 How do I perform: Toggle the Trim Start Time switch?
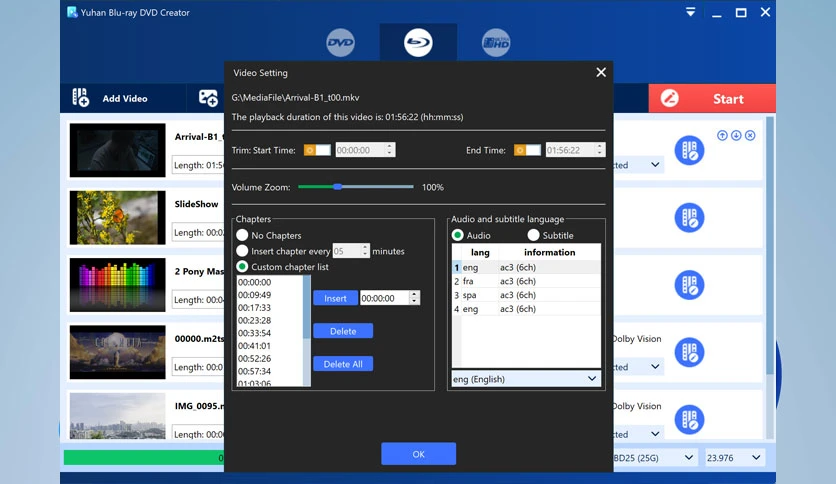(317, 150)
